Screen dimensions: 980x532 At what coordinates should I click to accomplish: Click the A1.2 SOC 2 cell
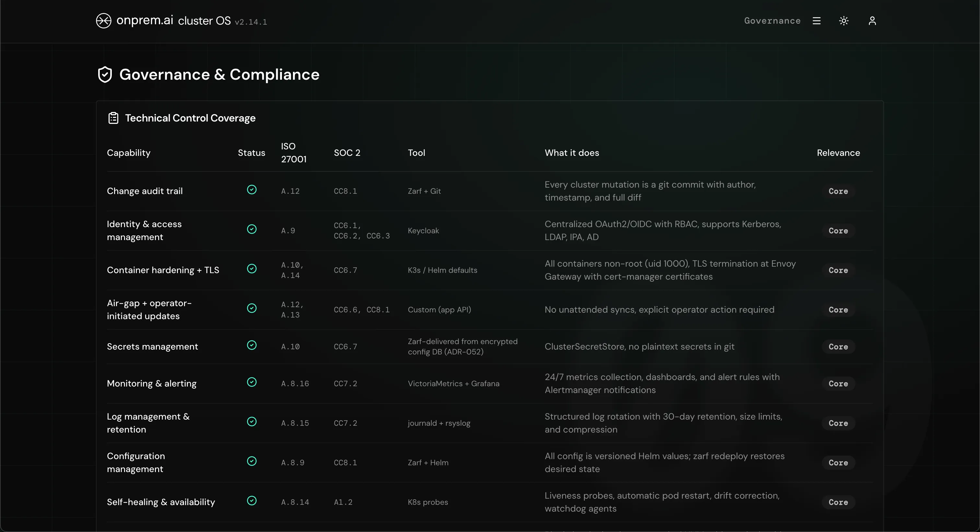pos(343,502)
